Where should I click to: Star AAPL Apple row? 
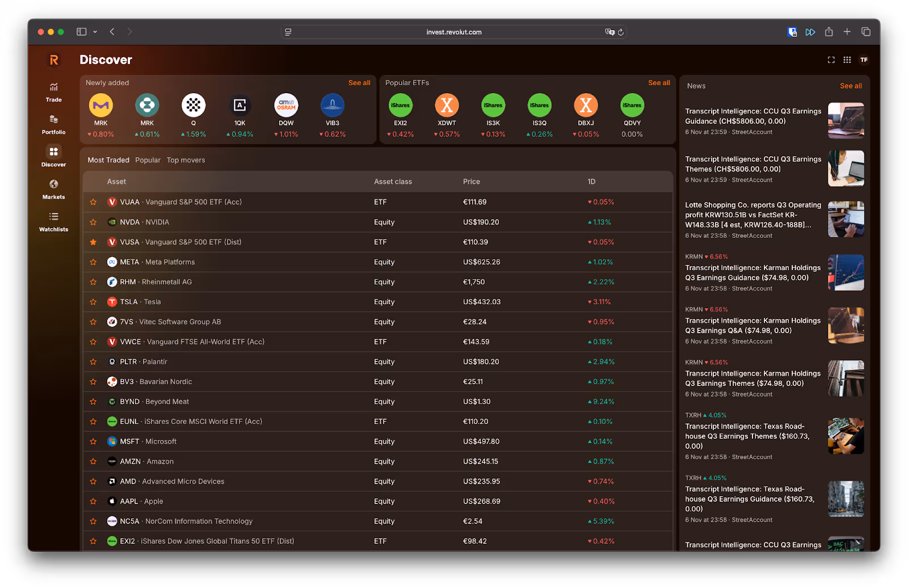93,501
